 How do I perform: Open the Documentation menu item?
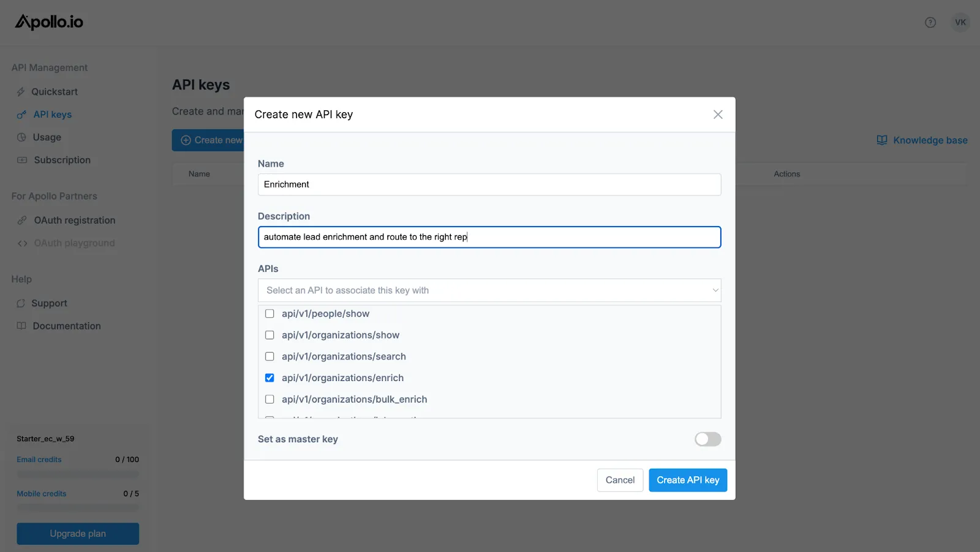coord(67,326)
